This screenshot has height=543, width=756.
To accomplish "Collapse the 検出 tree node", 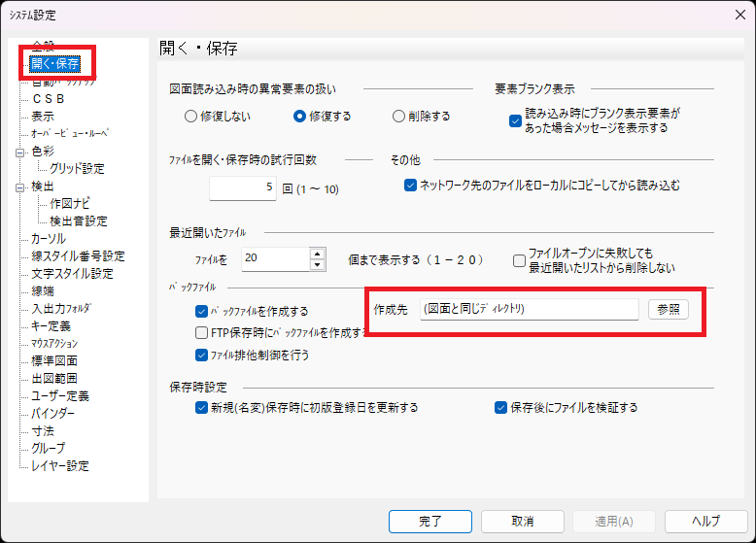I will pos(19,187).
